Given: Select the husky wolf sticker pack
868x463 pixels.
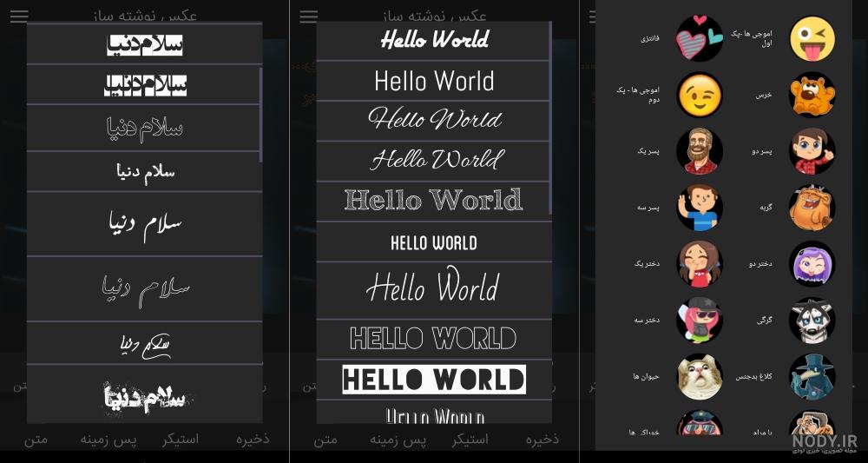Looking at the screenshot, I should coord(812,321).
